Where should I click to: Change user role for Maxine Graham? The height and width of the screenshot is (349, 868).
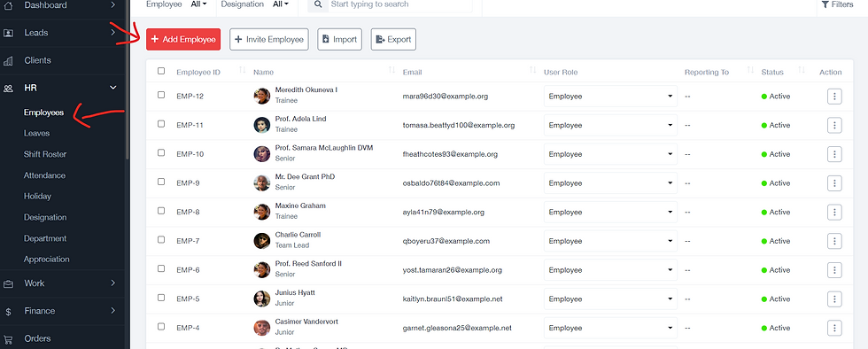coord(610,213)
